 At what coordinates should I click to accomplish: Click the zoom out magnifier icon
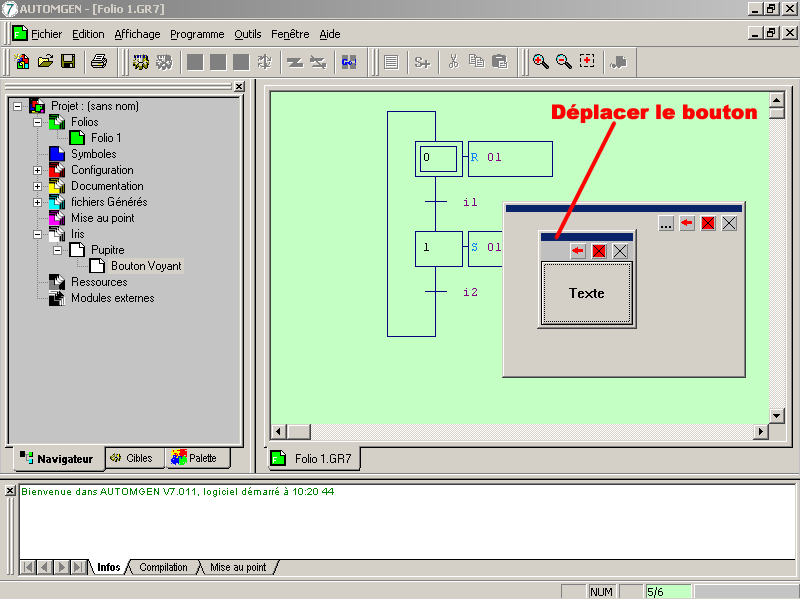pyautogui.click(x=564, y=62)
